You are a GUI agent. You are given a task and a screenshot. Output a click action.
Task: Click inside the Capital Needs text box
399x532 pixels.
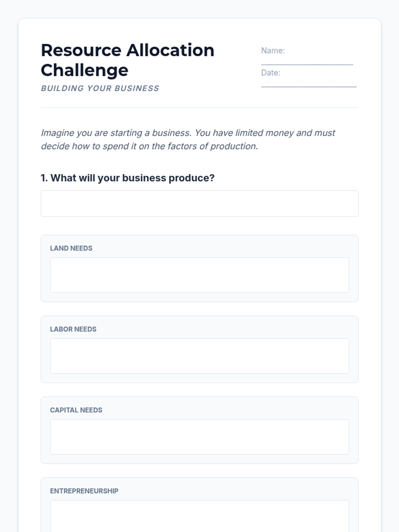(199, 437)
